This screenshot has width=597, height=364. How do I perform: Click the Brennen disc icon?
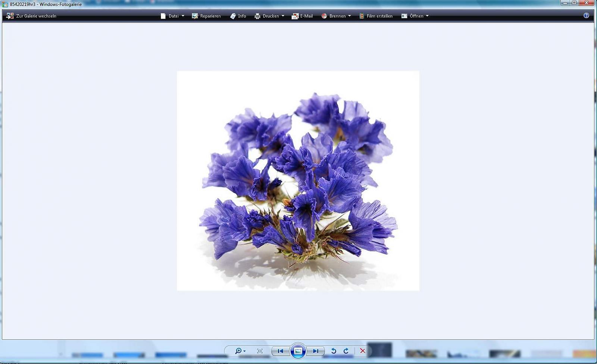coord(324,16)
